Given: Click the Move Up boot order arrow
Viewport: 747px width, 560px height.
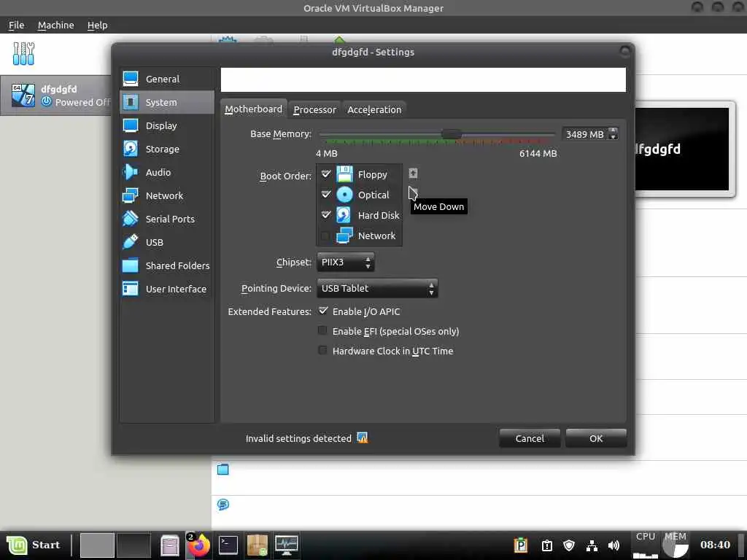Looking at the screenshot, I should pos(413,174).
